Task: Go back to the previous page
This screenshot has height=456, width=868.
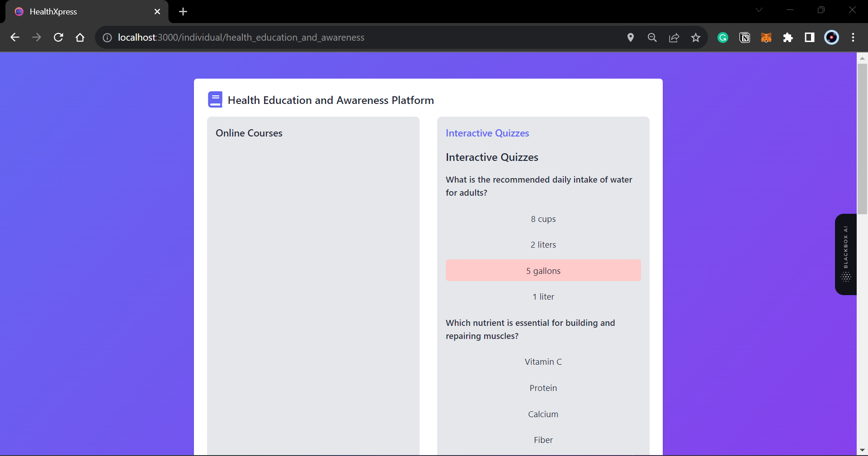Action: 15,38
